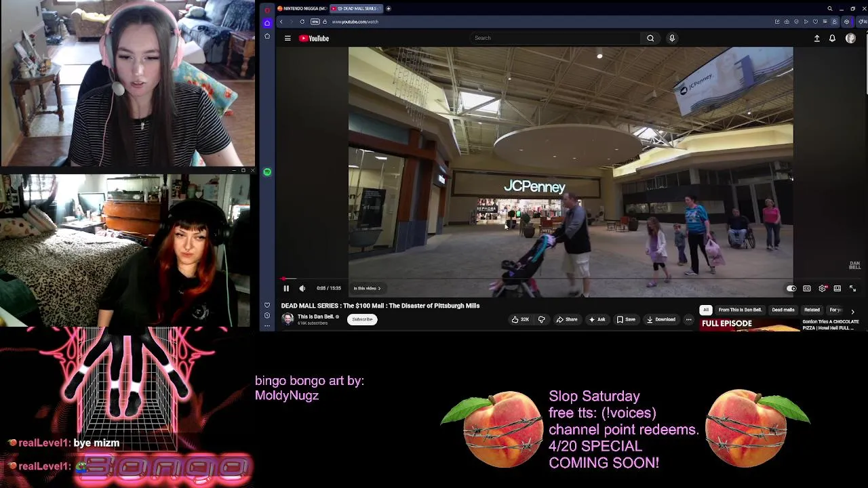Open a new browser tab
This screenshot has width=868, height=488.
coord(389,9)
